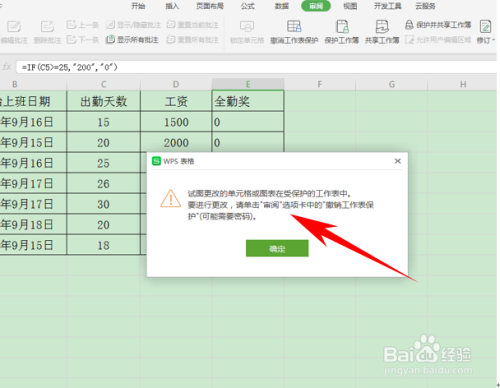Select the highlighted 审阅 tab
This screenshot has width=500, height=388.
click(x=316, y=6)
